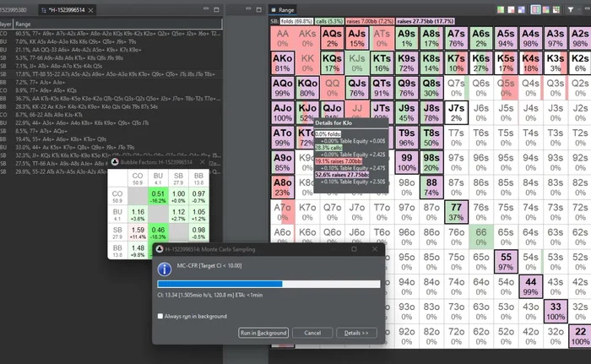Toggle the 'folds (69.8%)' legend entry

click(x=296, y=21)
